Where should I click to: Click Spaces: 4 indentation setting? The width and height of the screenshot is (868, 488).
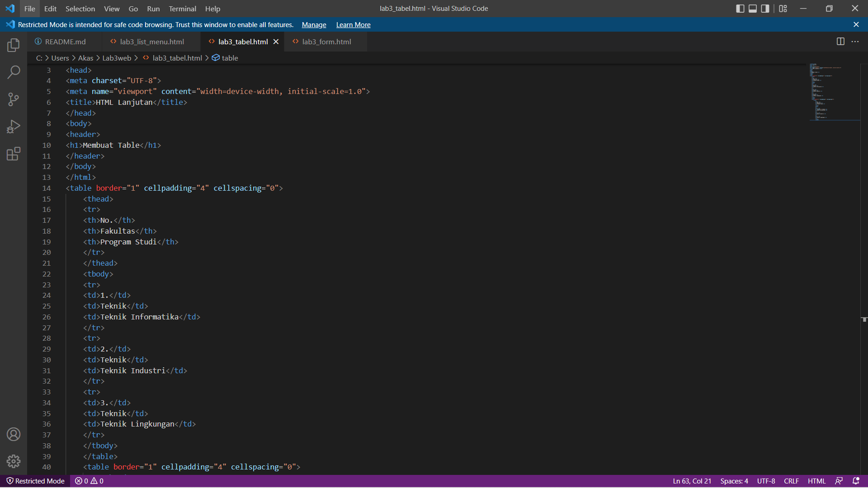[x=734, y=481]
